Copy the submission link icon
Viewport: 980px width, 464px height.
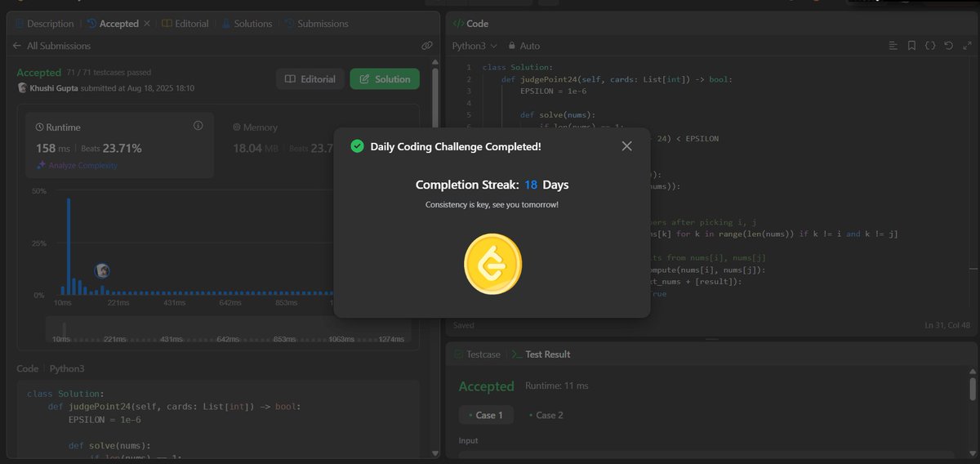pos(426,47)
